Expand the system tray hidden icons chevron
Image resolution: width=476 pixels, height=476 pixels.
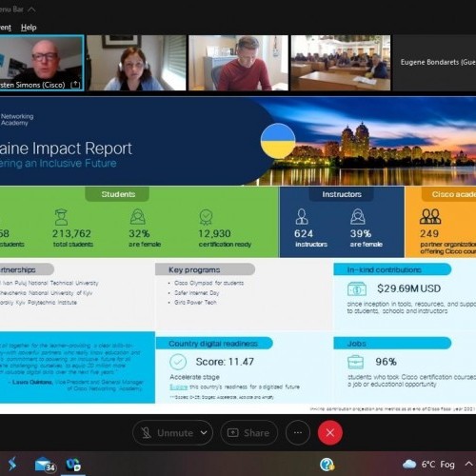(469, 464)
